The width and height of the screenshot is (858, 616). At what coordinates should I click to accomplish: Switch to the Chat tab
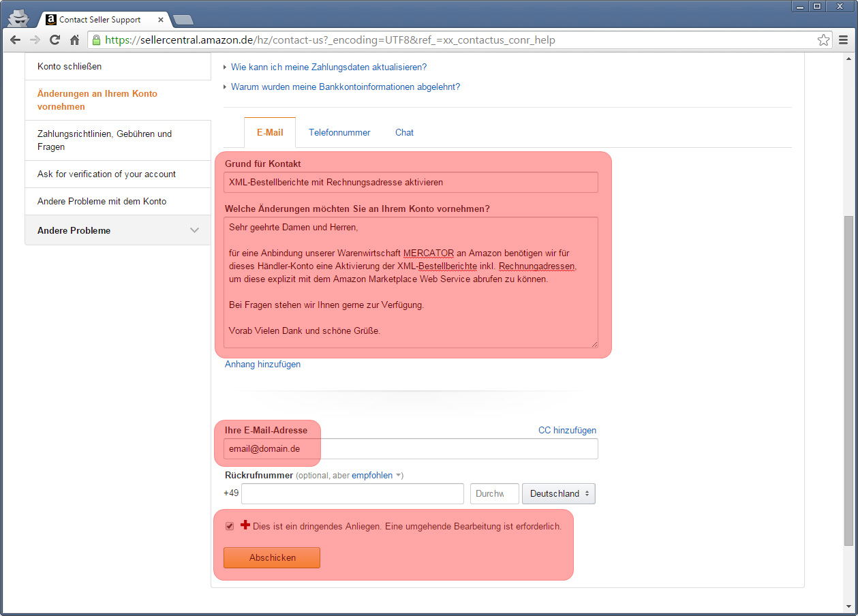404,132
